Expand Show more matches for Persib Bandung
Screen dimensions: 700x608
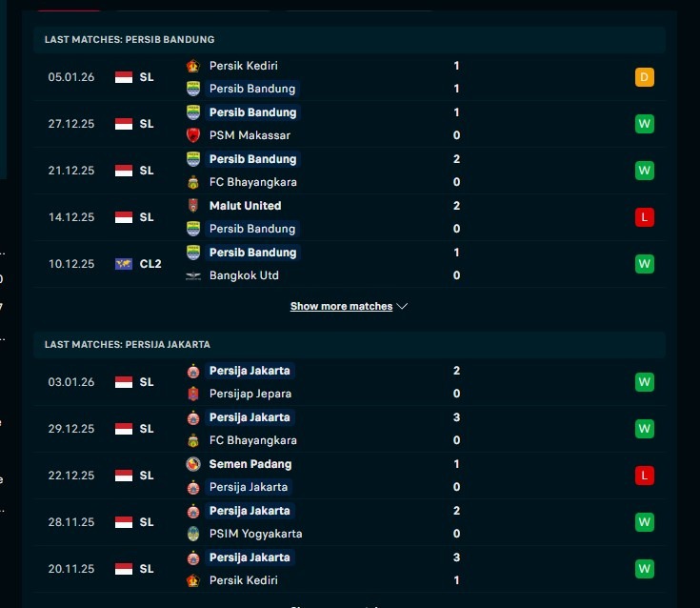click(x=341, y=307)
